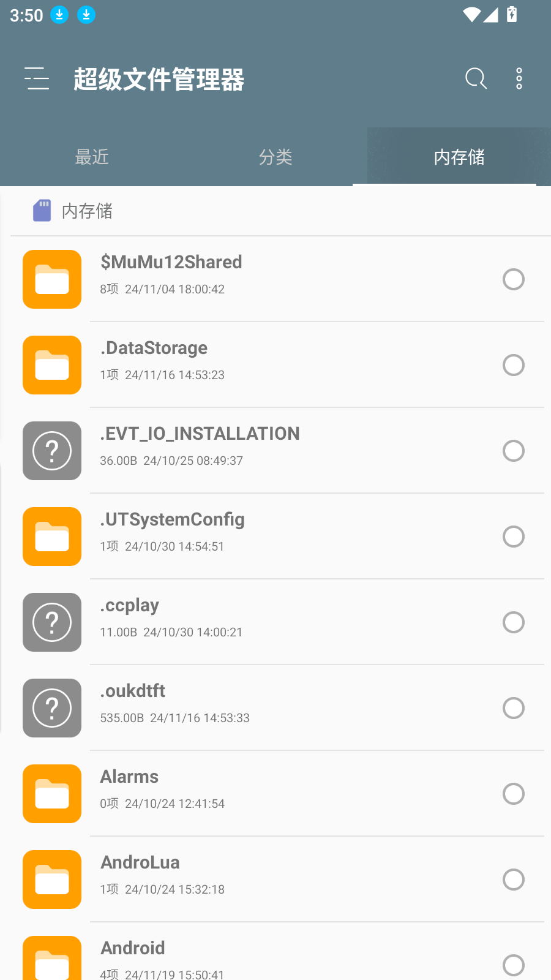This screenshot has height=980, width=551.
Task: Click the .EVT_IO_INSTALLATION unknown file icon
Action: (52, 451)
